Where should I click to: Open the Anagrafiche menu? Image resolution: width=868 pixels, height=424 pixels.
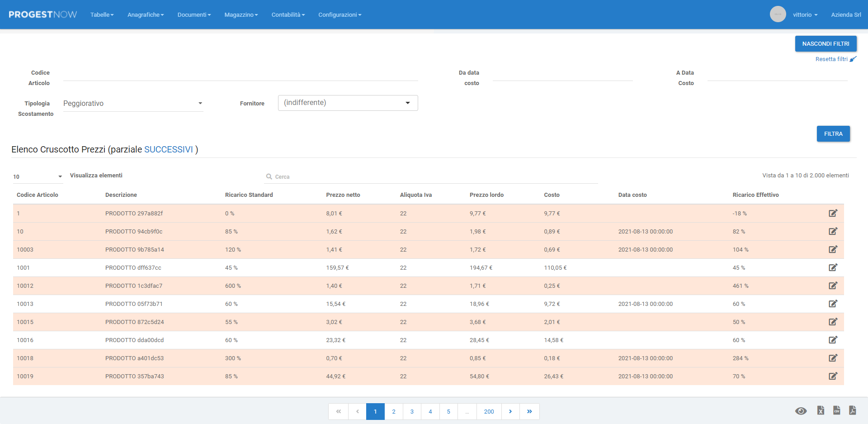tap(146, 14)
